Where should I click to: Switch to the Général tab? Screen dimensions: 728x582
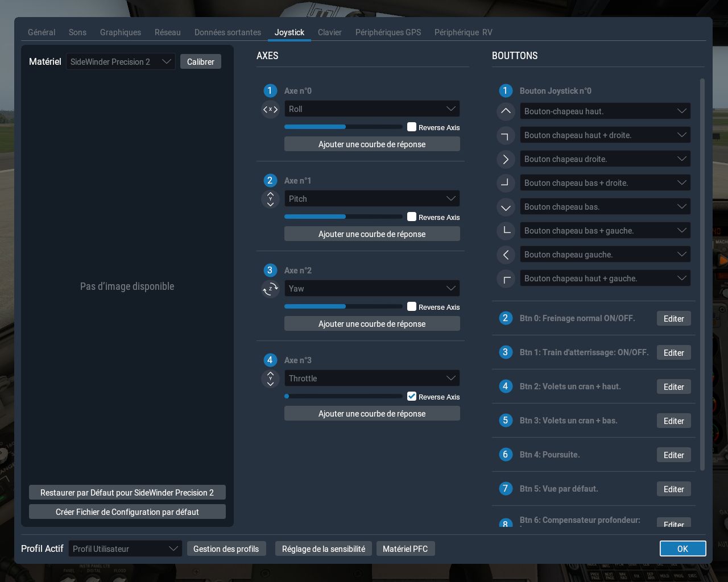42,32
